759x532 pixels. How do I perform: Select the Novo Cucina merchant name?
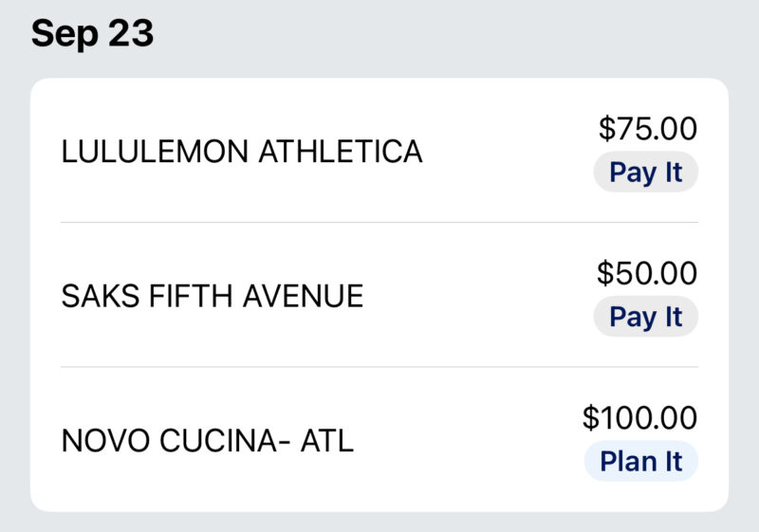(207, 441)
